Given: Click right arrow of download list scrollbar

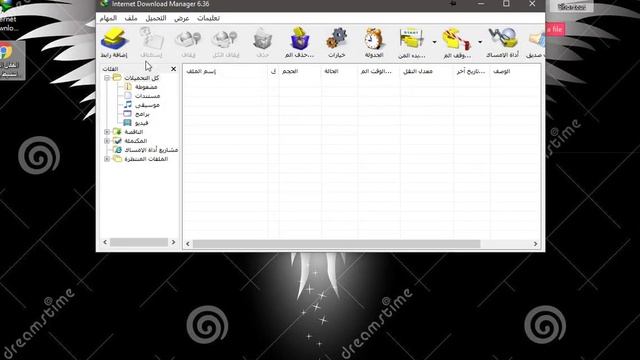Looking at the screenshot, I should point(536,244).
